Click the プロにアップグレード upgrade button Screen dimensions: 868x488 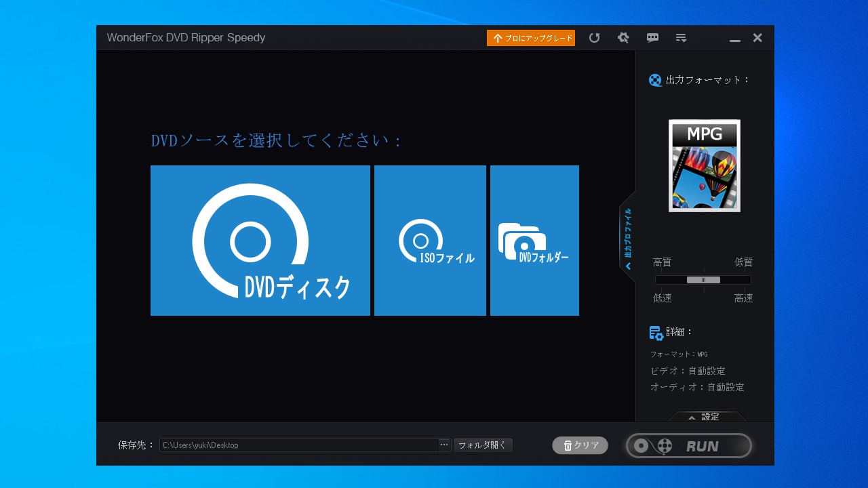[x=531, y=38]
